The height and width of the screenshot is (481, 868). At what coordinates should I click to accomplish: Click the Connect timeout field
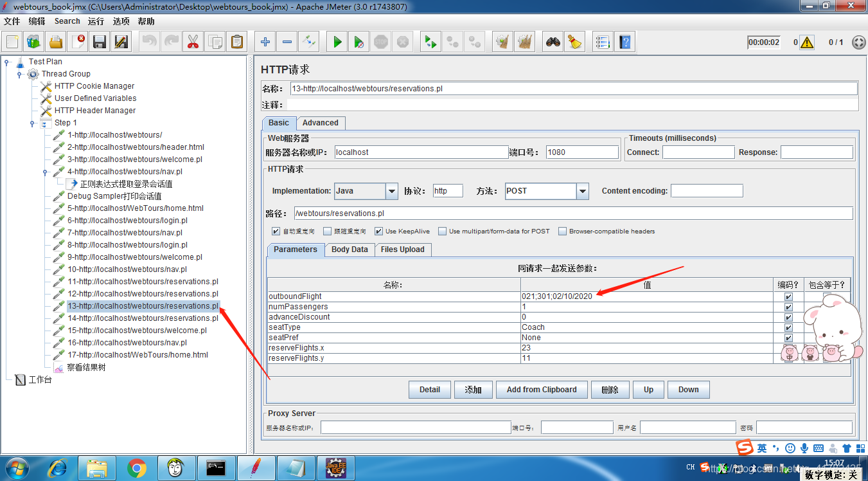698,152
